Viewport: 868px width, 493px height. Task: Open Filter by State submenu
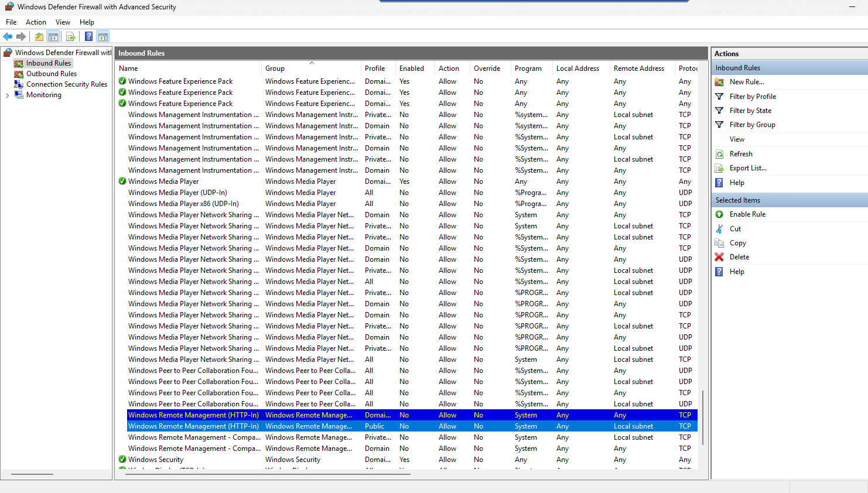(x=750, y=111)
